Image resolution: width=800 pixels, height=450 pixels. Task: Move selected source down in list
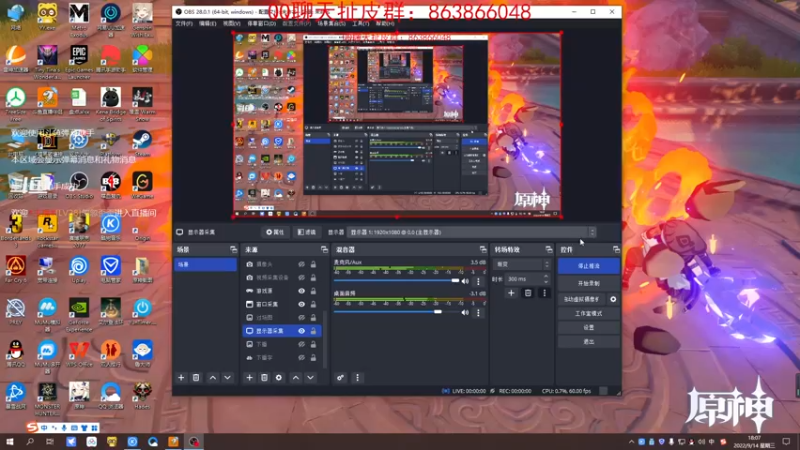(310, 378)
